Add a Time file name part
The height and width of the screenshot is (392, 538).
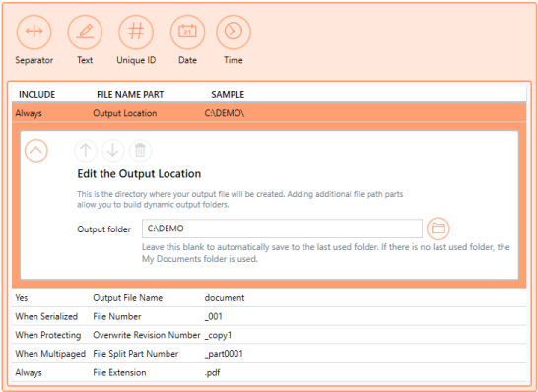(234, 32)
